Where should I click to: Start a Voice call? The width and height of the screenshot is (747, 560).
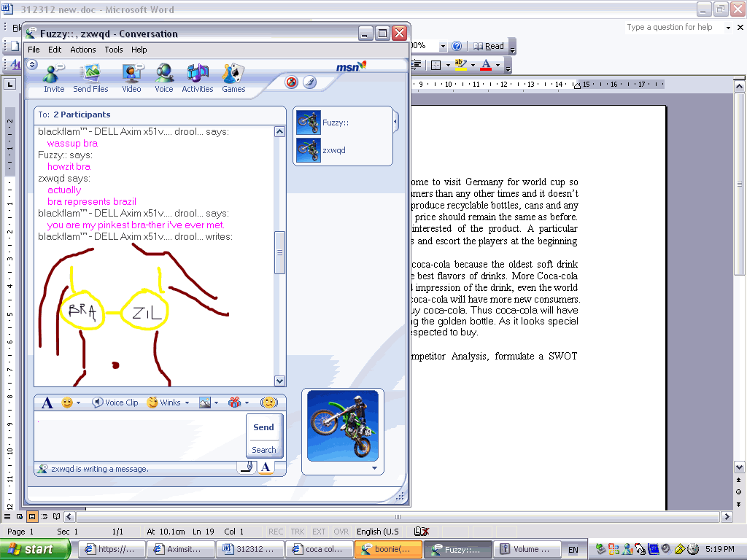click(x=164, y=78)
